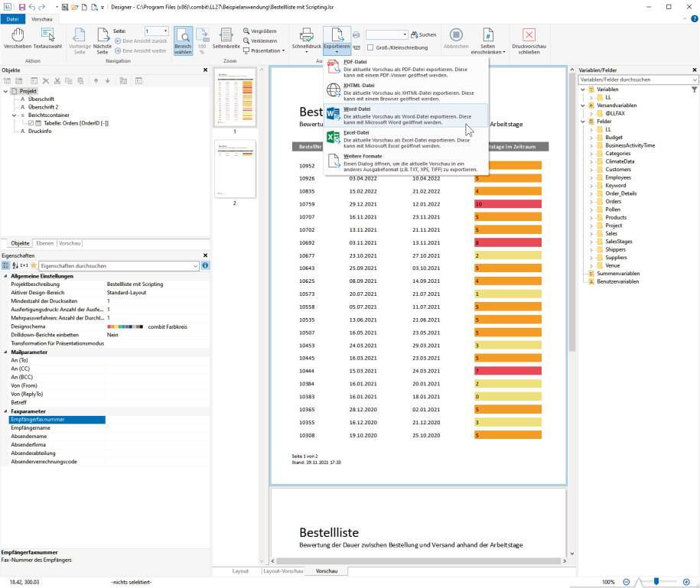Choose Word-Datei export option
This screenshot has width=700, height=588.
click(x=406, y=115)
